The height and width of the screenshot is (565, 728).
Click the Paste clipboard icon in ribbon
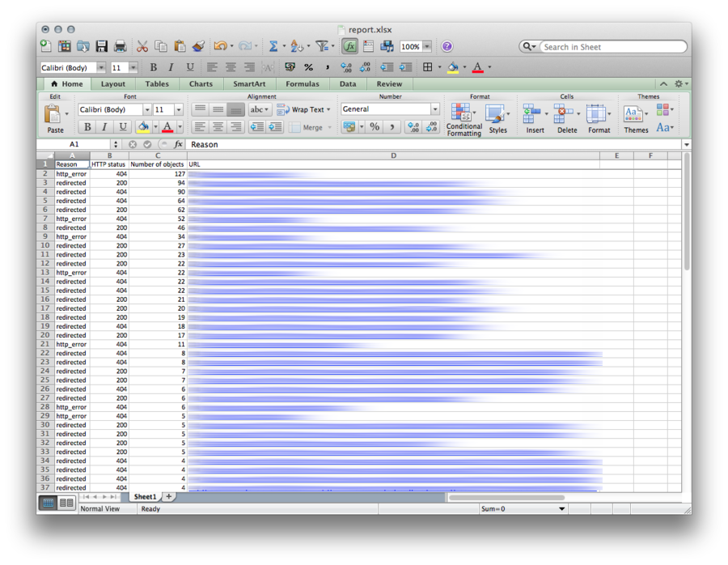(x=54, y=117)
